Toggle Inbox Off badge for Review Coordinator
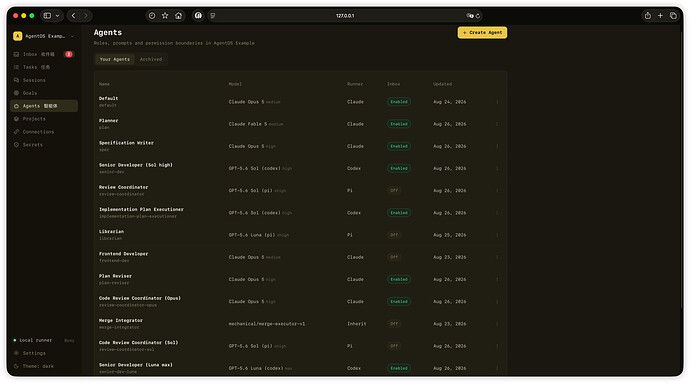 394,191
